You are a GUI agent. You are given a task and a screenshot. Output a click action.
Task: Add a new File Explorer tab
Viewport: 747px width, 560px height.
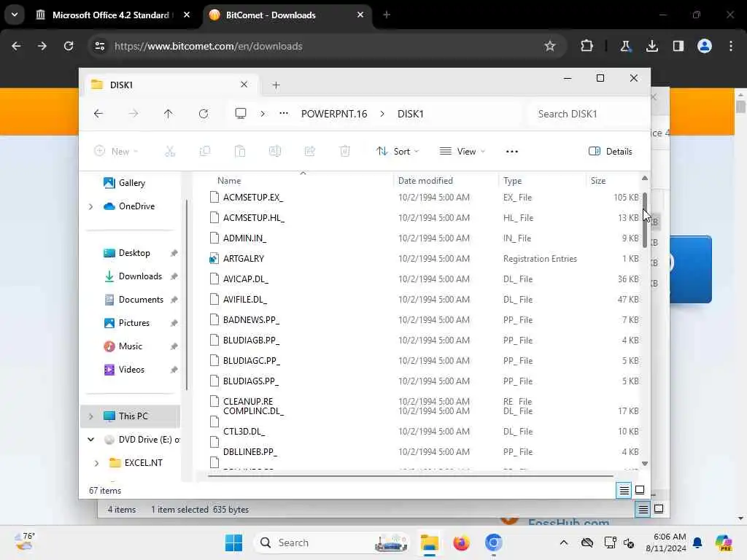pos(276,85)
